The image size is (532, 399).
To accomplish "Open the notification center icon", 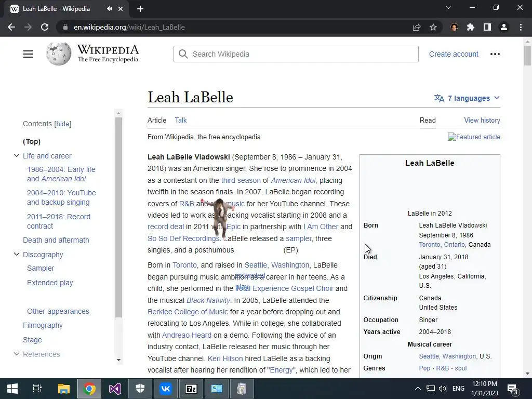I will point(512,389).
